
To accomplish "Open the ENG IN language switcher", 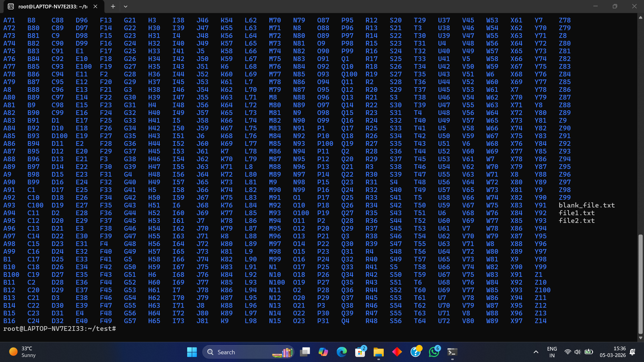I will 552,352.
